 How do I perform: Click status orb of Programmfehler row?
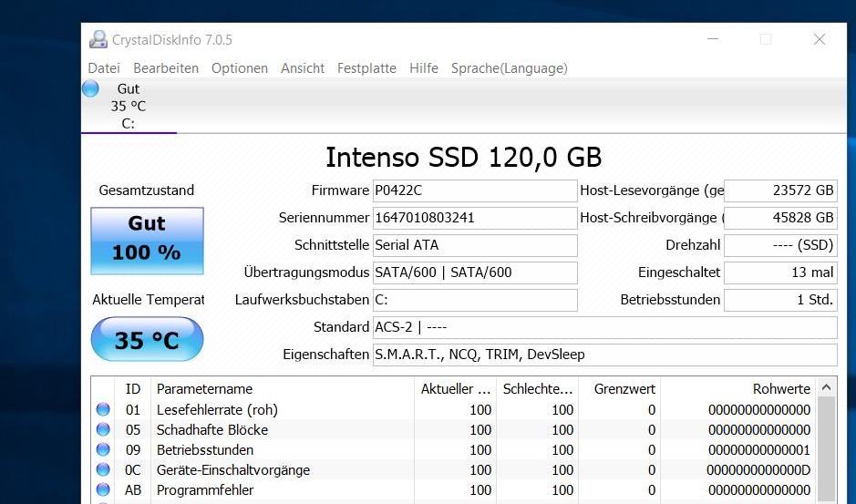pyautogui.click(x=103, y=489)
